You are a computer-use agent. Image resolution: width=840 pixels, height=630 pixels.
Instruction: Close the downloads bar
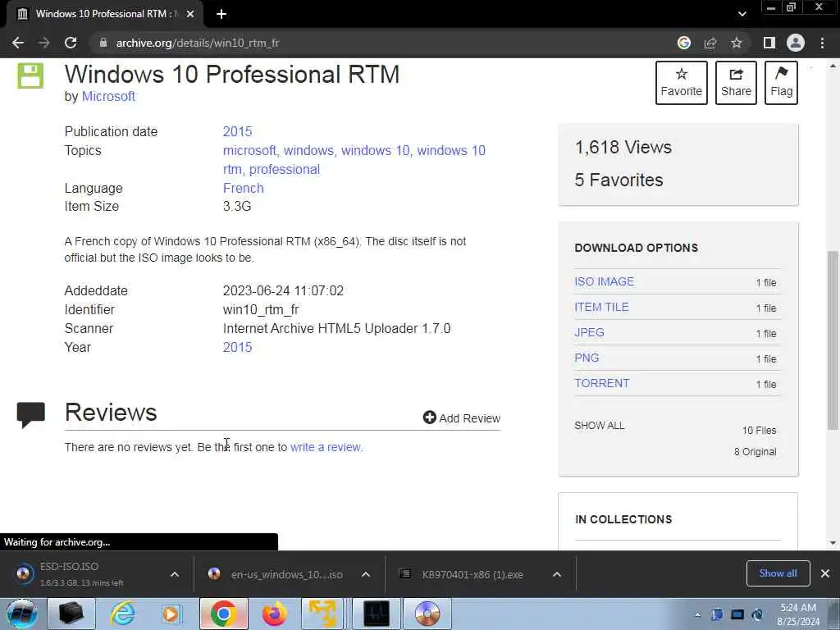(825, 573)
